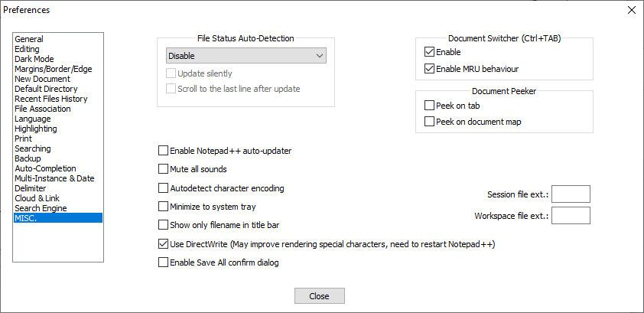
Task: Open the Dark Mode preferences section
Action: [x=34, y=59]
